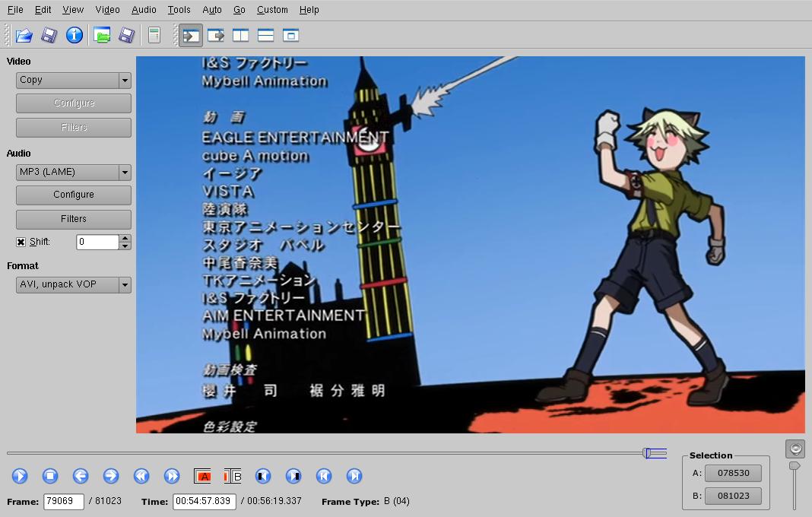812x517 pixels.
Task: Click the Frame number input field
Action: point(64,502)
